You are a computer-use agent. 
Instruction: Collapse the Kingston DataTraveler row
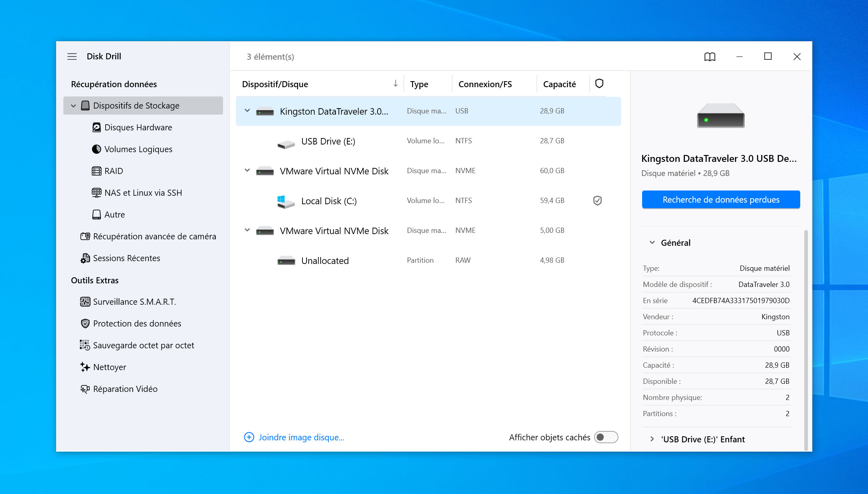pos(247,111)
